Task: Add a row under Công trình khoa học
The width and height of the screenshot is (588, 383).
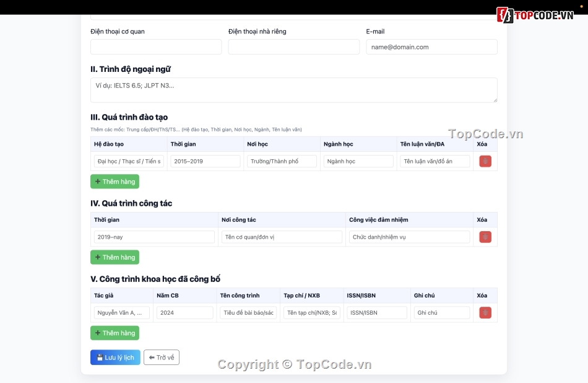Action: pyautogui.click(x=115, y=333)
